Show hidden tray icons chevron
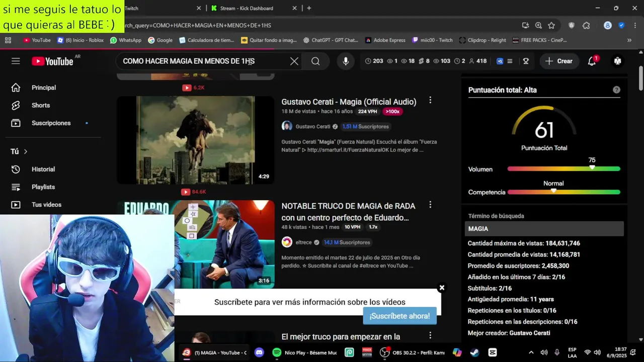This screenshot has width=644, height=362. point(531,352)
